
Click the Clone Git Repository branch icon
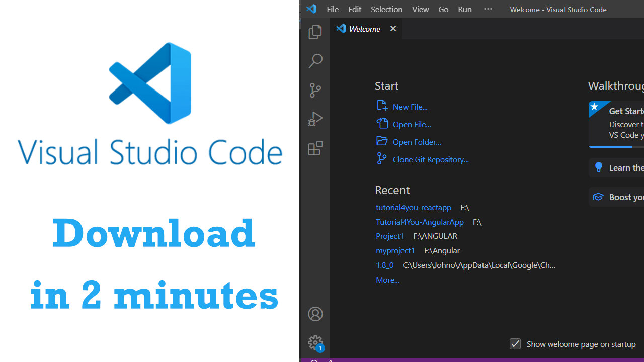382,159
